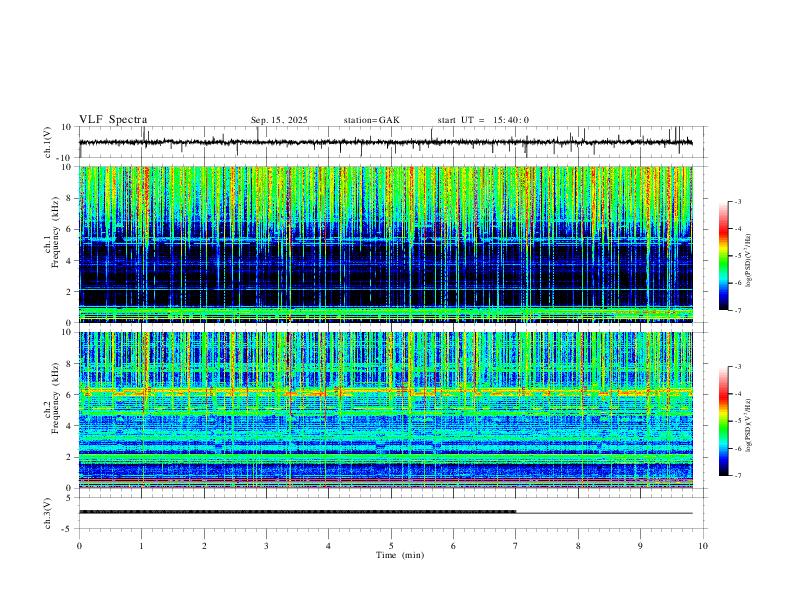Click the "4" kHz tick on ch.2 frequency axis
The image size is (792, 612).
(x=70, y=426)
